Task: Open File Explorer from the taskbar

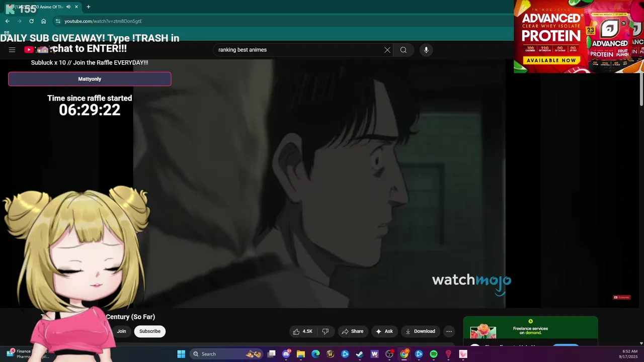Action: click(301, 354)
